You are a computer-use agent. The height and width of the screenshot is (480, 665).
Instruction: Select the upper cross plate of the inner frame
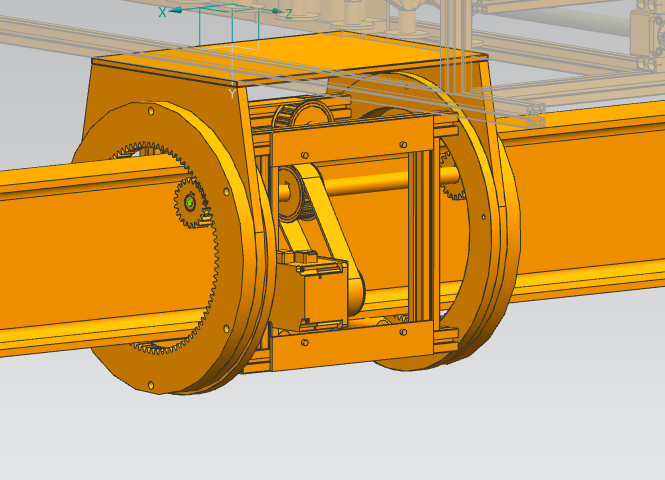(352, 142)
